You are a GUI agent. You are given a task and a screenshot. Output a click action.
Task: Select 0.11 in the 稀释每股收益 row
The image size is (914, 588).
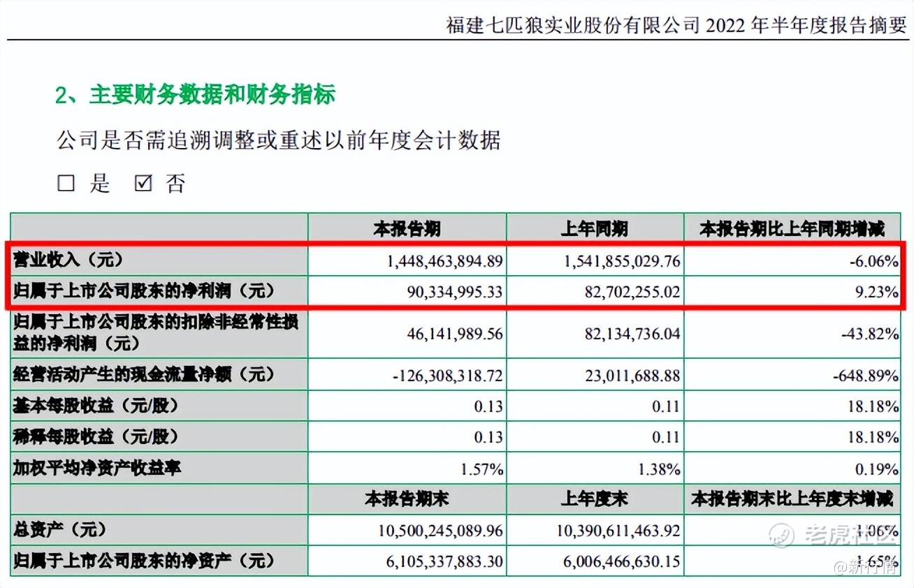(x=665, y=438)
